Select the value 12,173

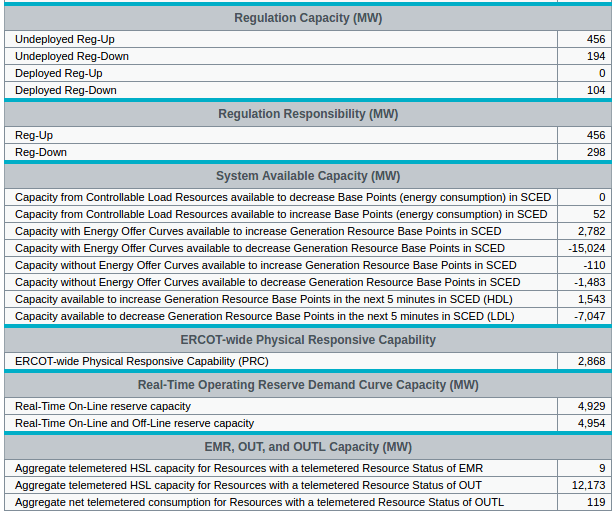point(588,485)
